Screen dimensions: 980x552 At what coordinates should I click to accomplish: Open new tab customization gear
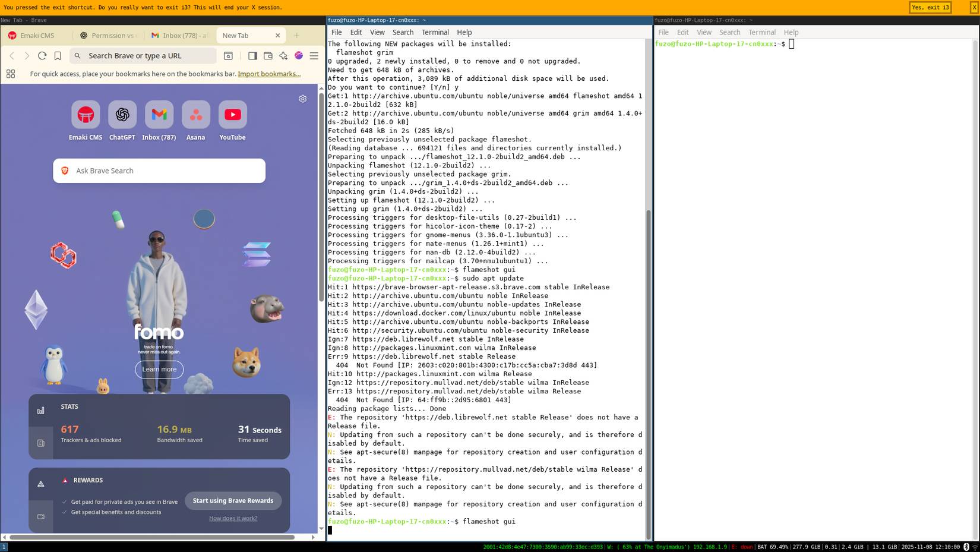pyautogui.click(x=303, y=99)
